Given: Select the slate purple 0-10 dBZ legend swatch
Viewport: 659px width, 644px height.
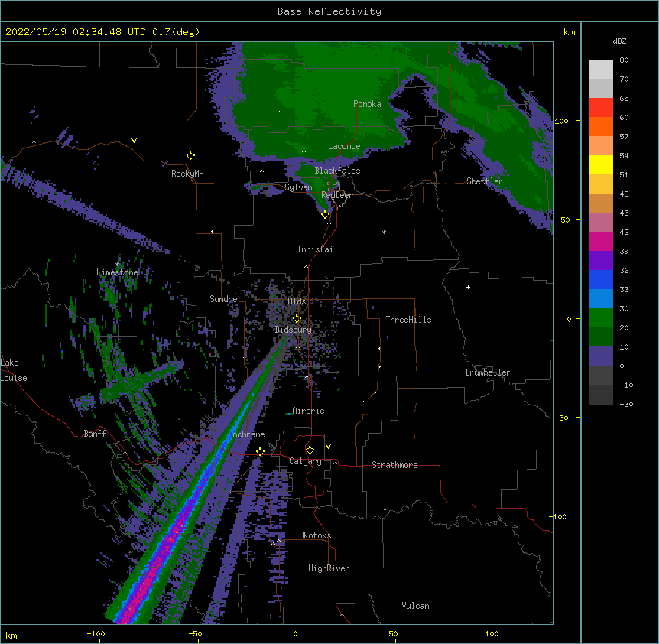Looking at the screenshot, I should [x=601, y=356].
